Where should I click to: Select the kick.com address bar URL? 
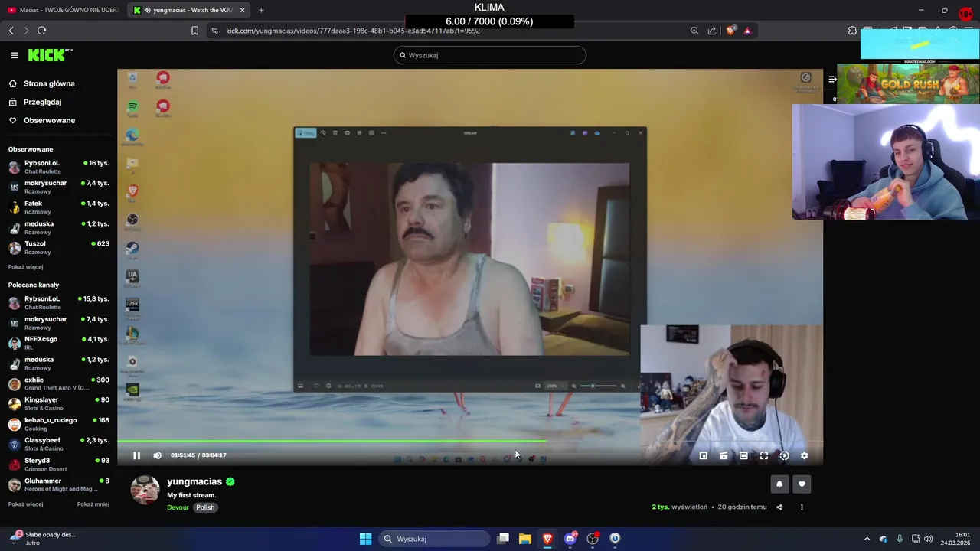tap(353, 31)
